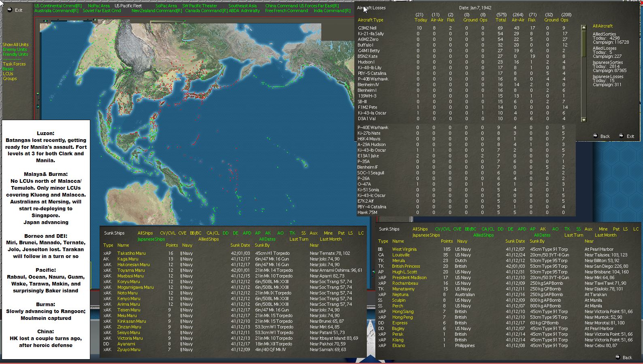Select US Continental Cmmd[R] command
The height and width of the screenshot is (364, 643).
pyautogui.click(x=58, y=6)
